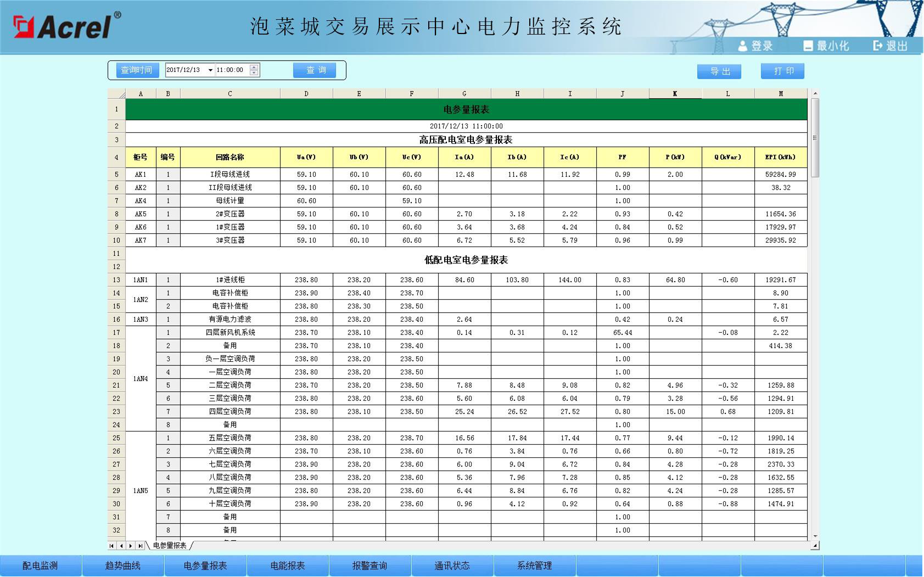This screenshot has width=924, height=577.
Task: Go to last sheet navigation arrow
Action: click(140, 546)
